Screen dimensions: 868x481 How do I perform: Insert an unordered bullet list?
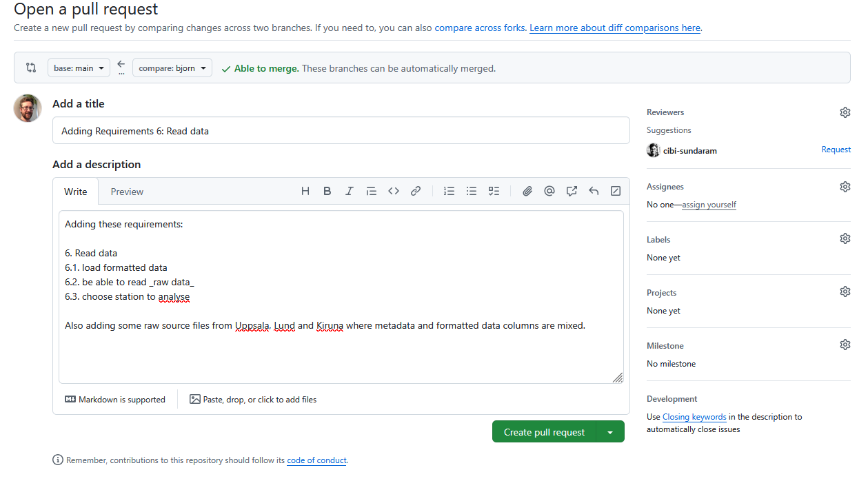coord(472,192)
